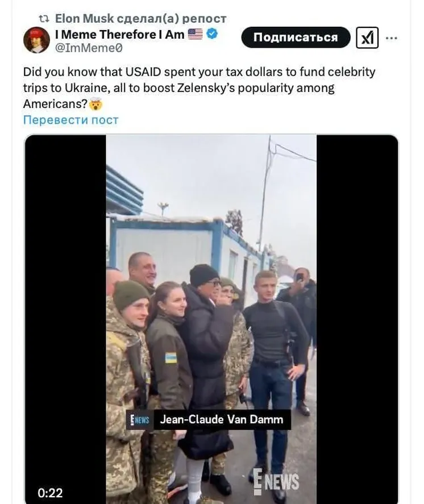Viewport: 424px width, 504px height.
Task: Click the right black bar of video
Action: pos(357,319)
